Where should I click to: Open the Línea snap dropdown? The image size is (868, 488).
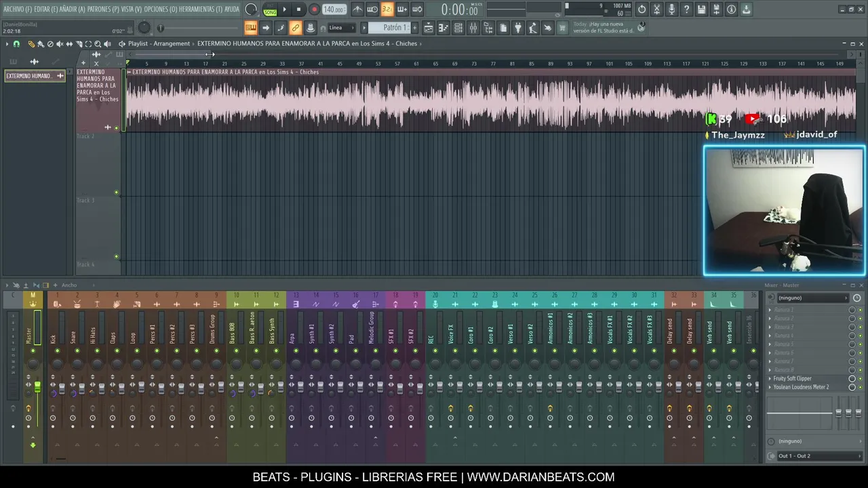(342, 28)
